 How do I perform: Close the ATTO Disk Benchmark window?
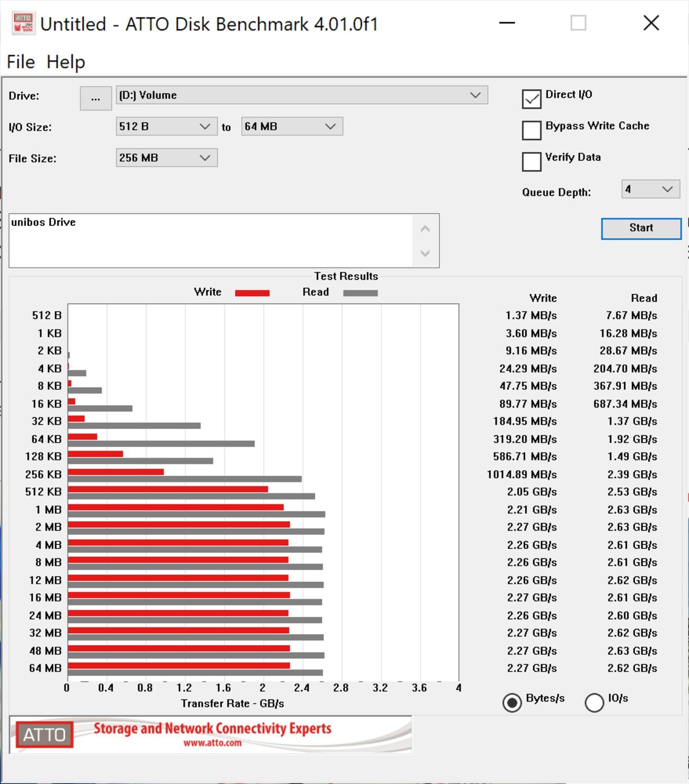(x=651, y=23)
